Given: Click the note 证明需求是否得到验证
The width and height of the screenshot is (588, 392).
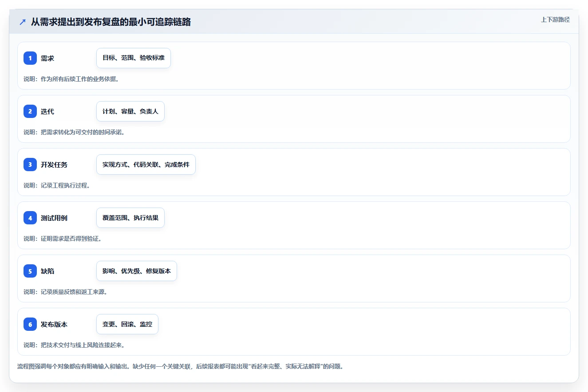Looking at the screenshot, I should click(x=63, y=239).
